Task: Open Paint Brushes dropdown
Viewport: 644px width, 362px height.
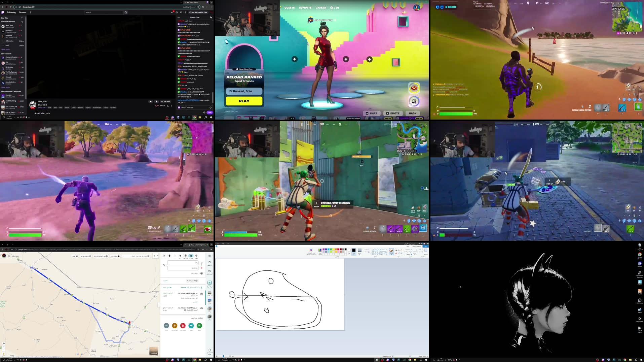Action: coord(391,252)
